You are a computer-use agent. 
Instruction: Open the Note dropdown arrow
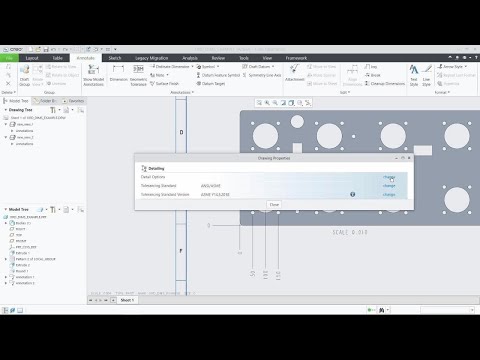pos(167,75)
